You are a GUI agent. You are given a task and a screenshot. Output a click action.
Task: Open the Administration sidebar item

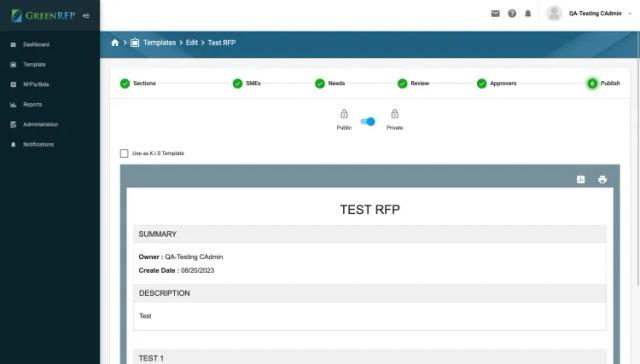[x=40, y=124]
